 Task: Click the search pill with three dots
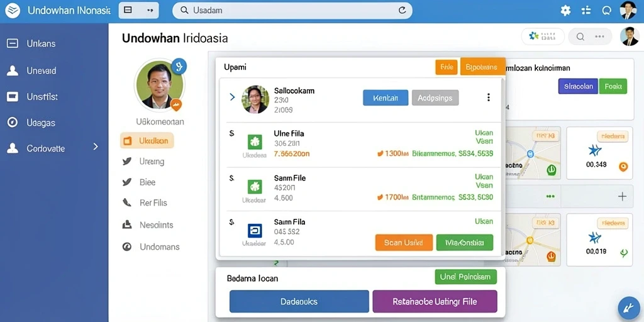coord(590,36)
